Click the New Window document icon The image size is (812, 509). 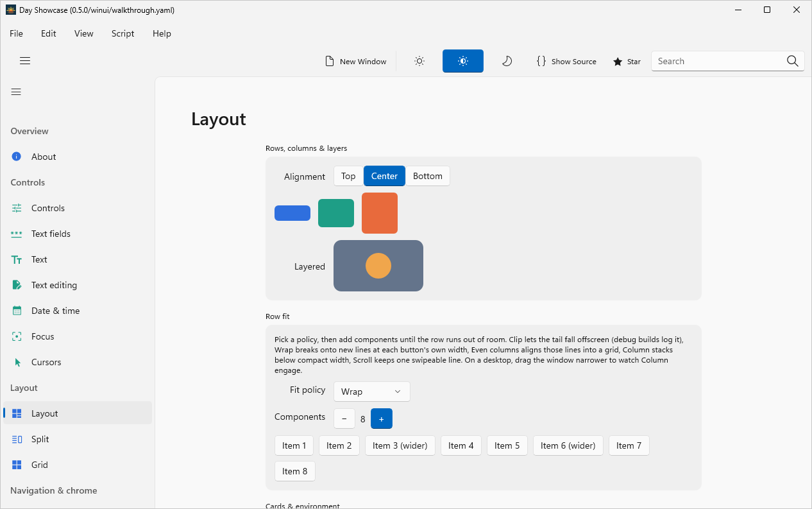pos(330,61)
